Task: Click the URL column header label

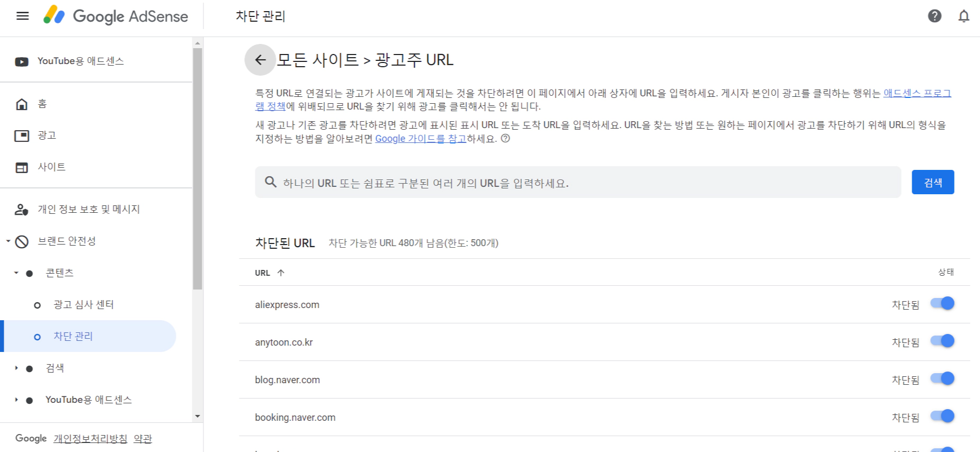Action: [x=262, y=273]
